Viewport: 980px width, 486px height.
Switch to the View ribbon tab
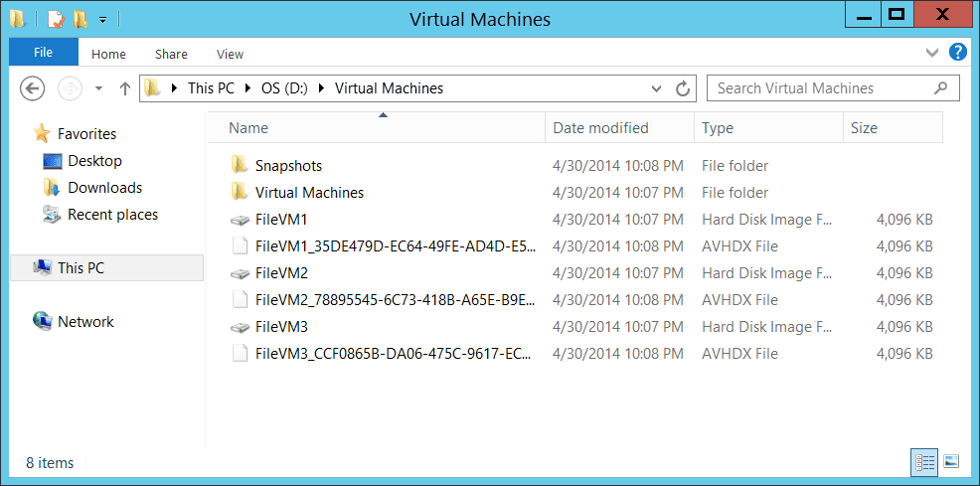(230, 54)
